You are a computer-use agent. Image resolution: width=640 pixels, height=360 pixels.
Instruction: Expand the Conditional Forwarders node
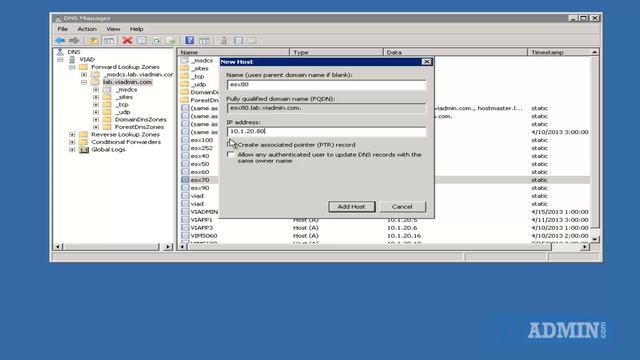point(72,142)
